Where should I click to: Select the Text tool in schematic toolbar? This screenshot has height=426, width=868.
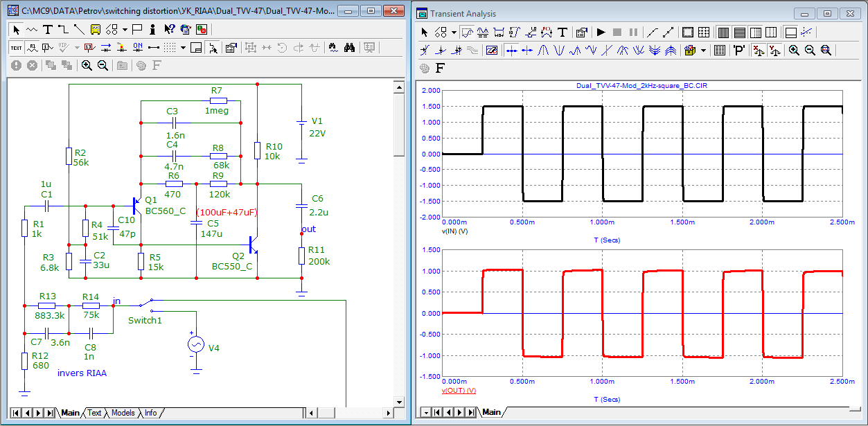click(x=48, y=30)
